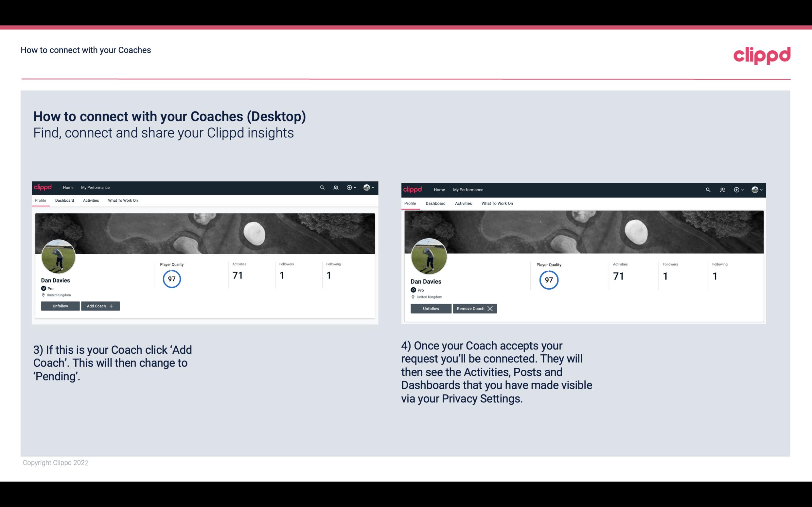
Task: Click 'Unfollow' toggle on left profile
Action: tap(60, 306)
